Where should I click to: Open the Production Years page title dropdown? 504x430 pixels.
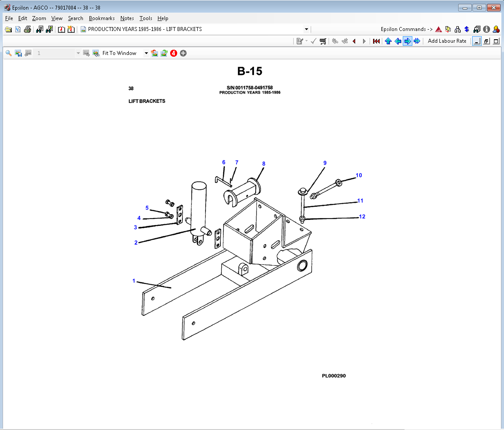[x=306, y=29]
